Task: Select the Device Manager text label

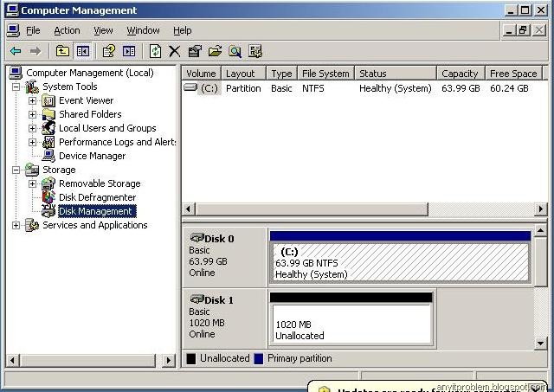Action: pos(93,156)
